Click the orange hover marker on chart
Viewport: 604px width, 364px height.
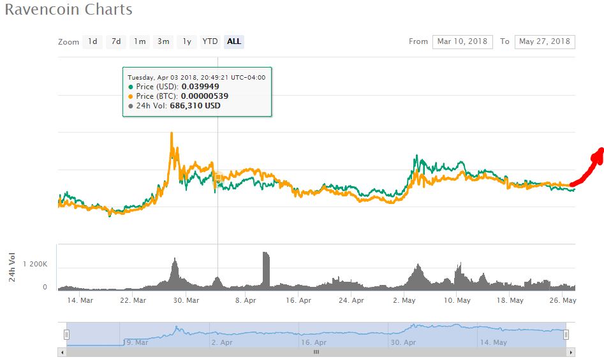coord(218,178)
